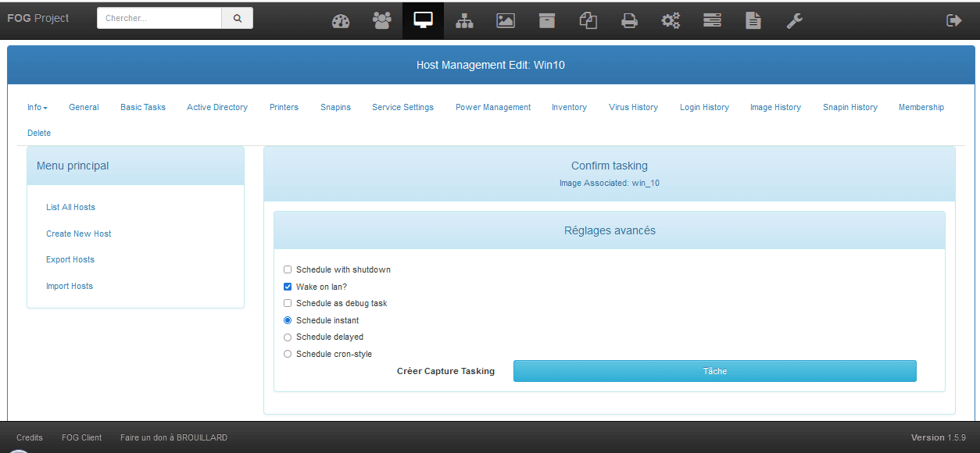980x453 pixels.
Task: Open the Hosts monitor icon
Action: [423, 21]
